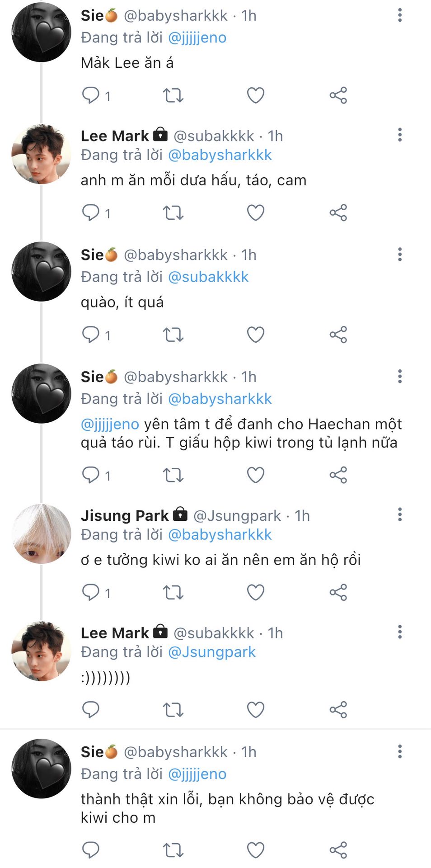Share the "thành thật xin lỗi" tweet
Viewport: 431px width, 868px height.
click(338, 850)
